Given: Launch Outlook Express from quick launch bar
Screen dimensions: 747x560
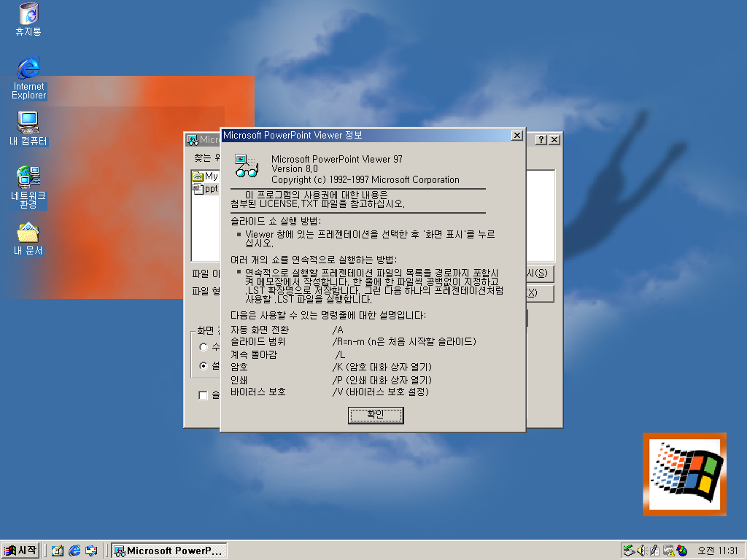Looking at the screenshot, I should point(91,551).
